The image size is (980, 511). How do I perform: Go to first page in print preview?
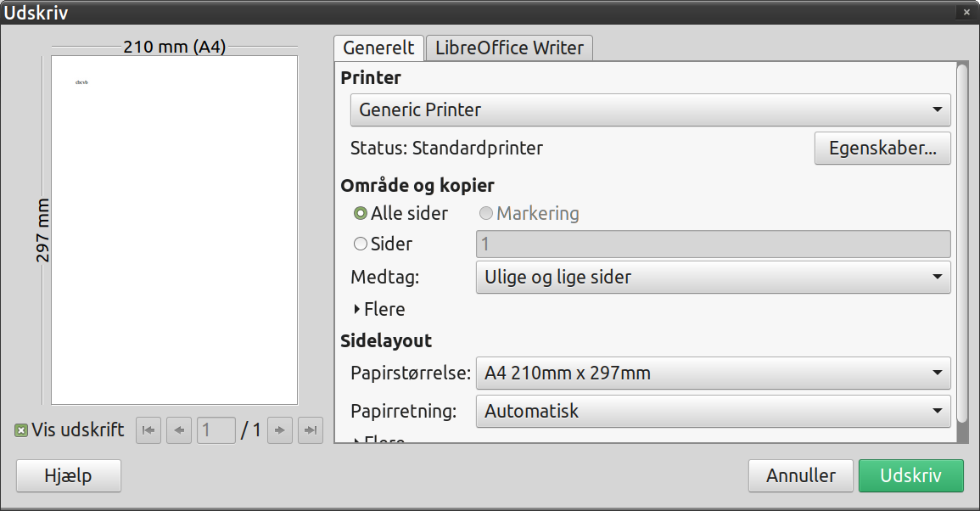click(x=148, y=430)
